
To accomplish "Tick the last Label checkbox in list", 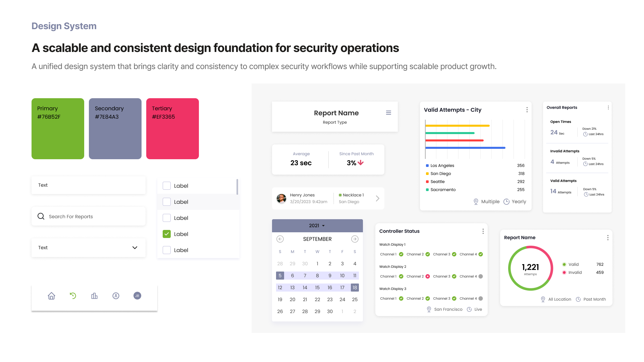I will coord(167,250).
